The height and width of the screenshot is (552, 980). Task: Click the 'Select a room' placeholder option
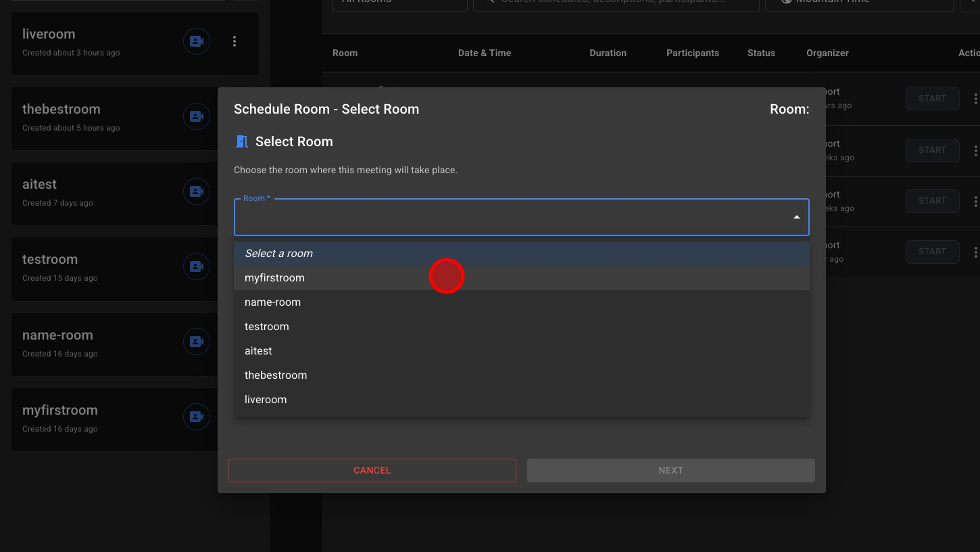pos(278,254)
